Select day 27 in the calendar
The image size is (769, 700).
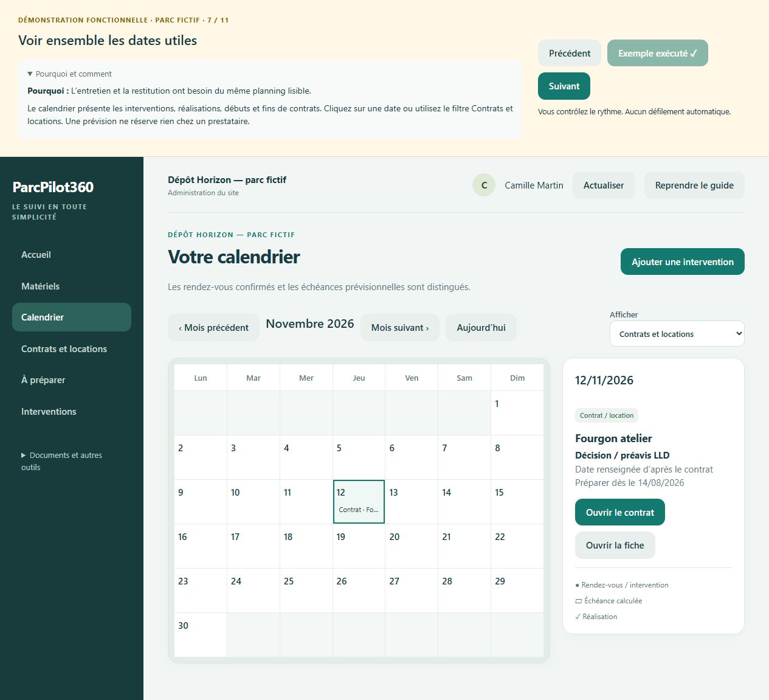(x=412, y=591)
